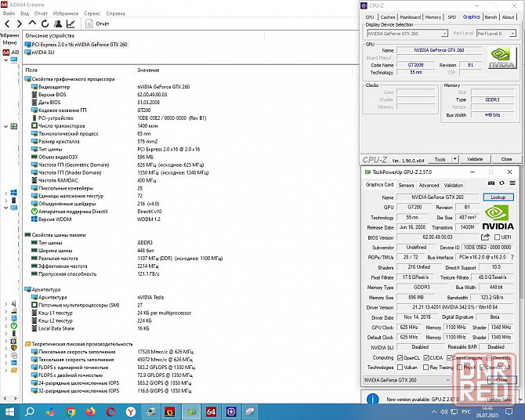Click GPU-Z screenshot camera icon
The image size is (525, 420).
(x=491, y=183)
